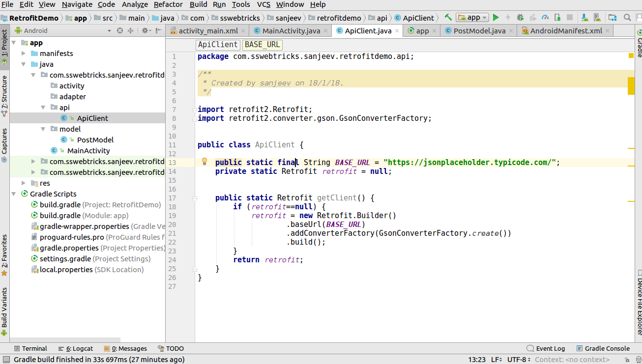
Task: Open the app run configuration dropdown
Action: pyautogui.click(x=472, y=18)
